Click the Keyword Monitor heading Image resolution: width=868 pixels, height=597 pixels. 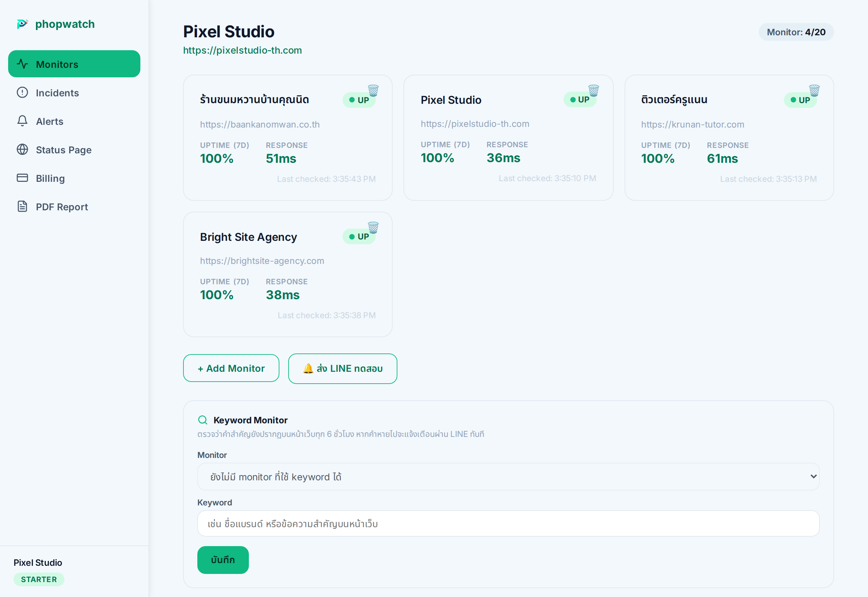[x=251, y=420]
